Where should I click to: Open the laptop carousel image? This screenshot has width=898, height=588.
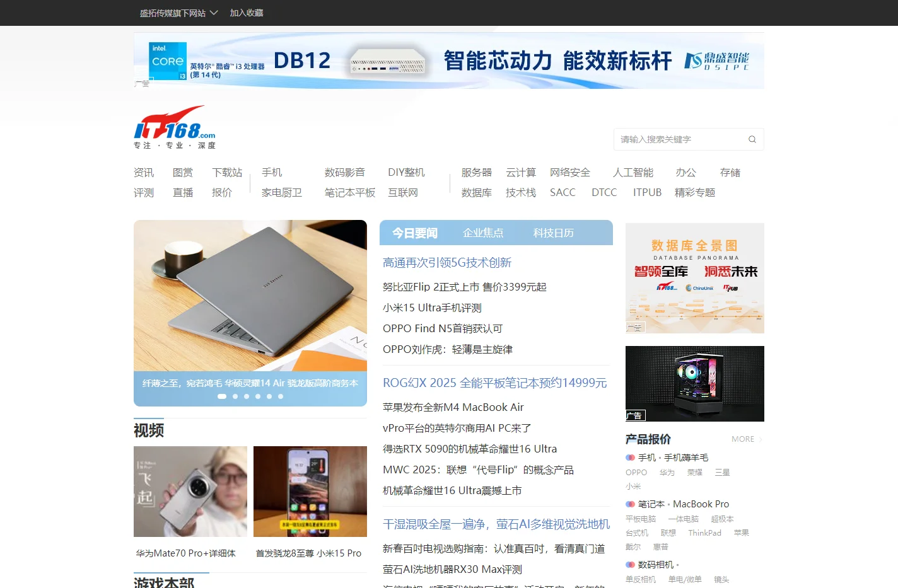pos(250,296)
